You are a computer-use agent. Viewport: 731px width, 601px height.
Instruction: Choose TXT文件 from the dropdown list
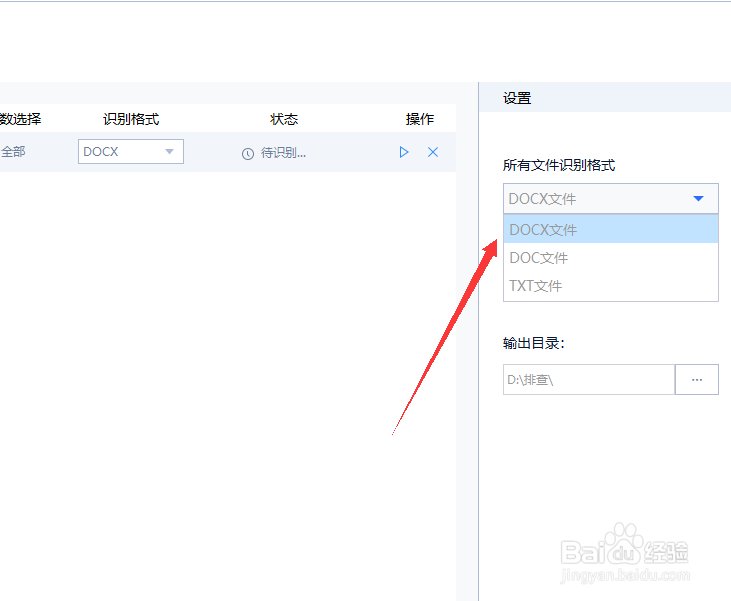(x=611, y=285)
